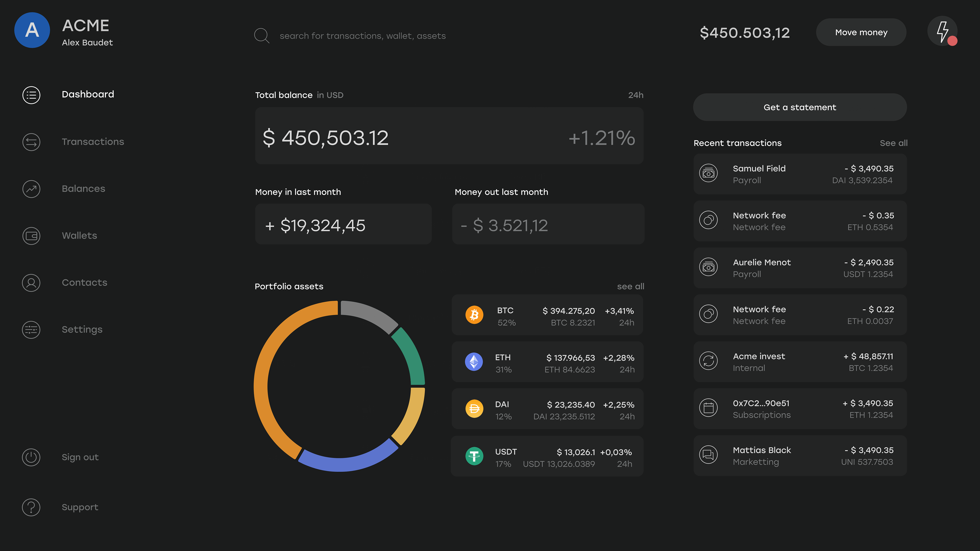Click the lightning bolt notifications icon
This screenshot has height=551, width=980.
coord(942,32)
